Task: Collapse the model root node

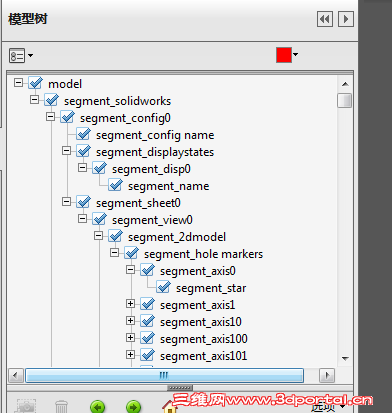Action: coord(19,82)
